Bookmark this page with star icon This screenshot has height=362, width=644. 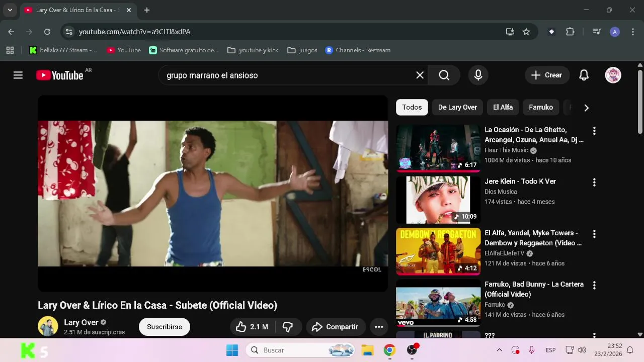[526, 32]
